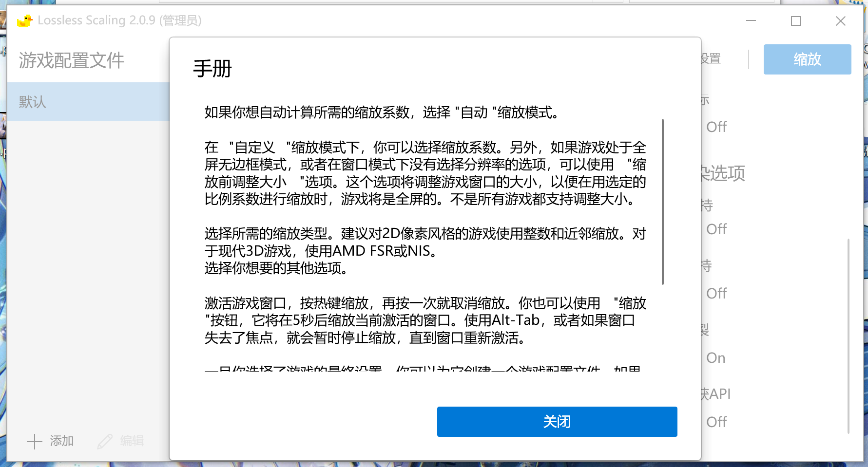Click the 编辑 edit label
Image resolution: width=868 pixels, height=467 pixels.
[x=131, y=441]
